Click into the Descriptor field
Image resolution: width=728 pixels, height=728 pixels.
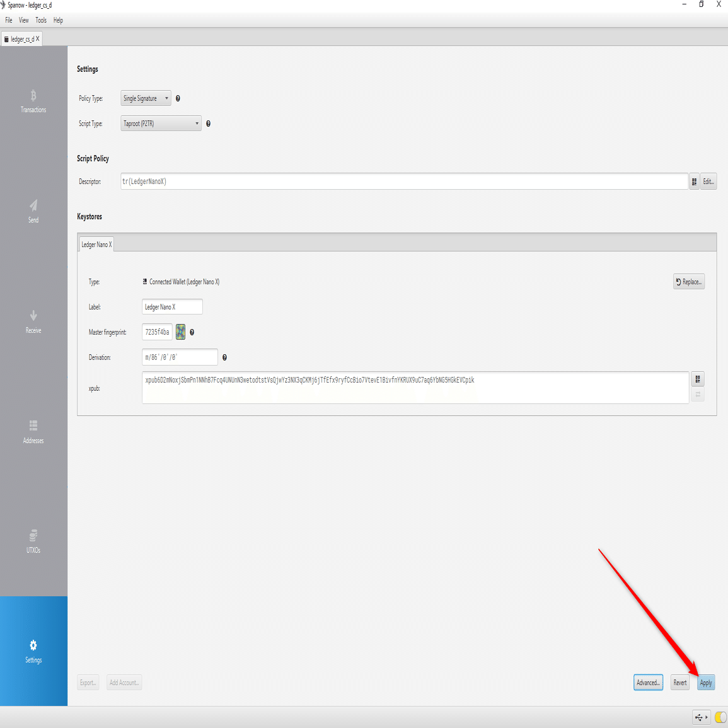tap(404, 182)
